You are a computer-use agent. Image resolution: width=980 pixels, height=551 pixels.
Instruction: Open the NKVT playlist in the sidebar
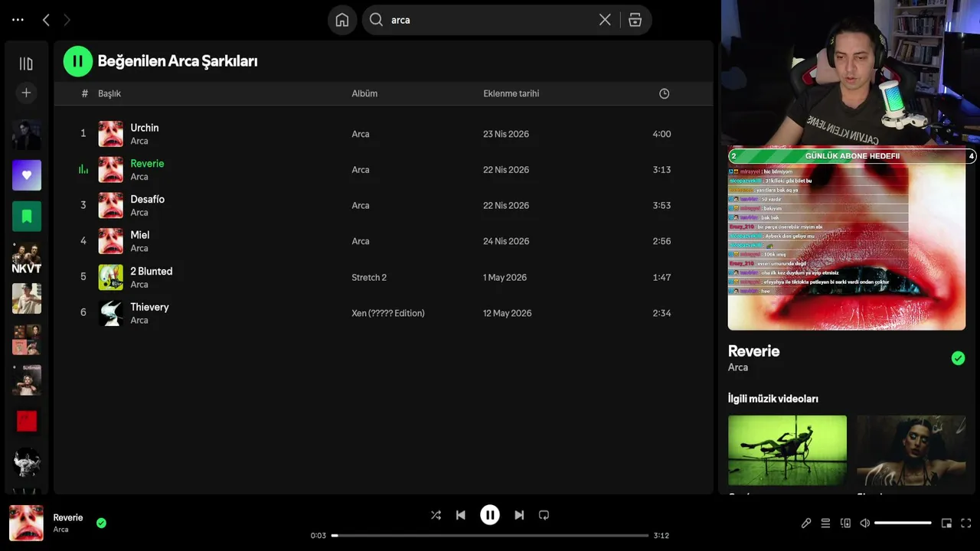27,258
